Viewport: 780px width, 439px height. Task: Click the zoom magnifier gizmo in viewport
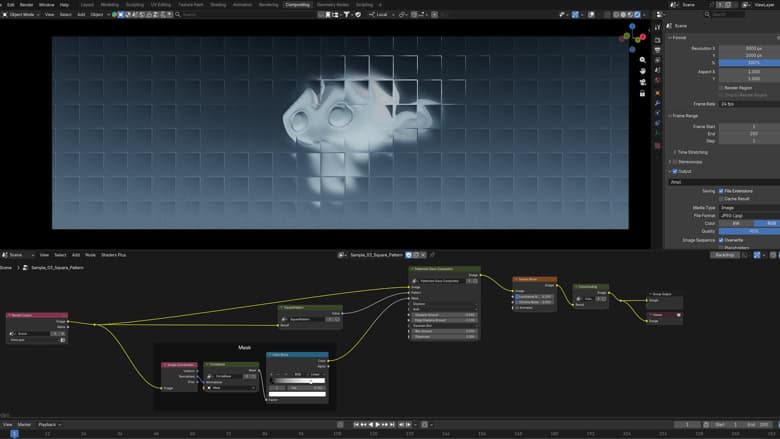click(643, 60)
